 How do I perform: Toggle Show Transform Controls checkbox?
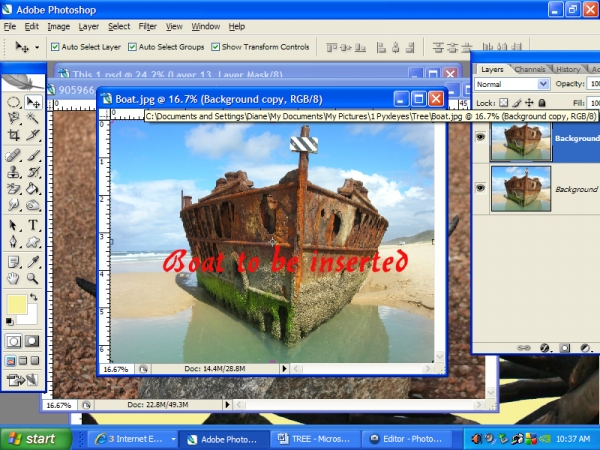215,47
